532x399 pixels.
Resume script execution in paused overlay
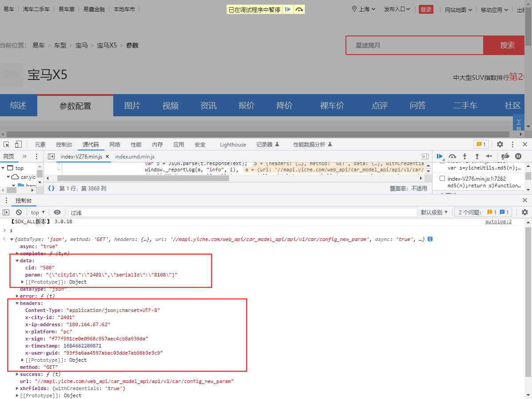[288, 9]
